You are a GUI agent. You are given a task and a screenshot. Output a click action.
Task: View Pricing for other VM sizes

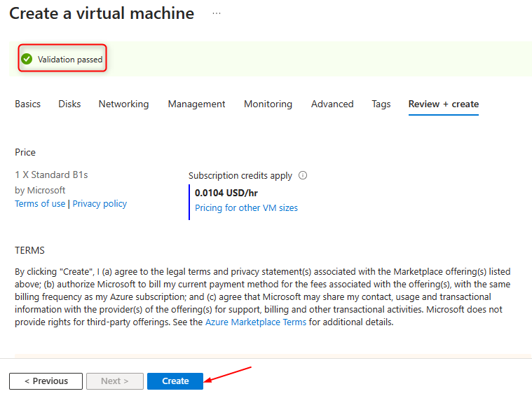246,208
